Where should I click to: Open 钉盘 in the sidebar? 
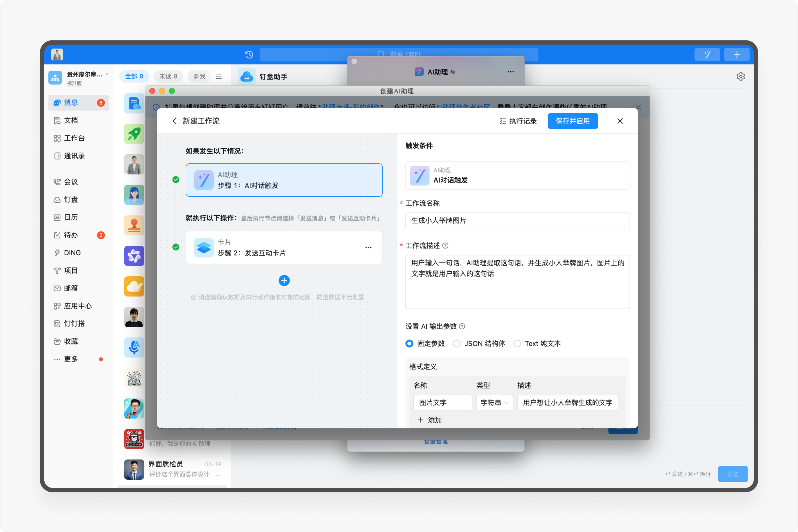tap(78, 199)
